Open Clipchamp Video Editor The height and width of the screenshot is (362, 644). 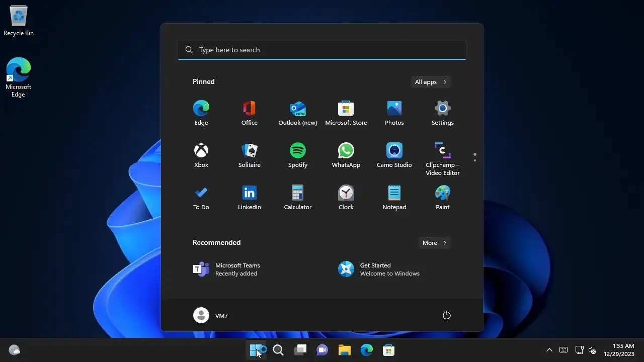(443, 159)
